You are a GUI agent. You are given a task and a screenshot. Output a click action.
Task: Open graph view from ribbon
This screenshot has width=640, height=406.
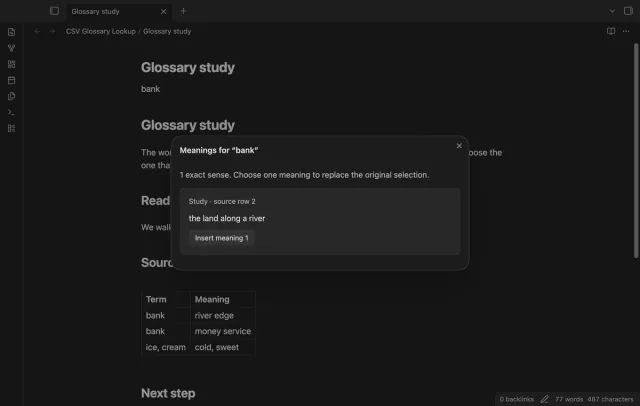click(11, 48)
